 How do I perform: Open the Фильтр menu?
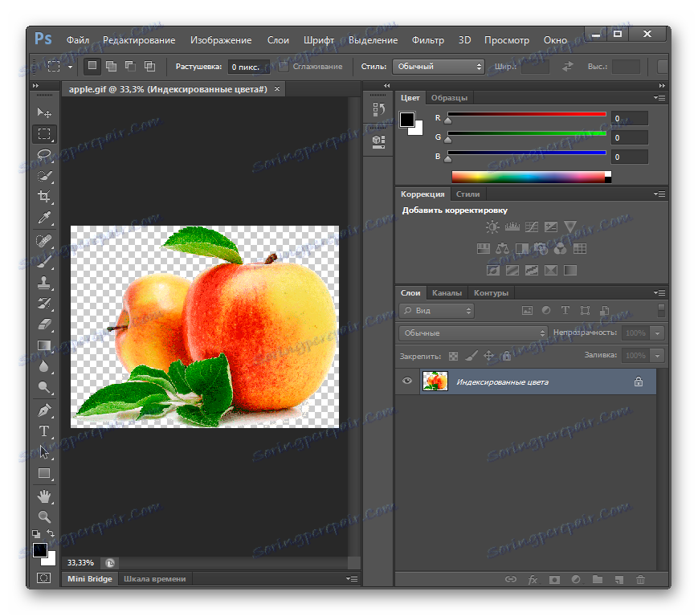[427, 40]
